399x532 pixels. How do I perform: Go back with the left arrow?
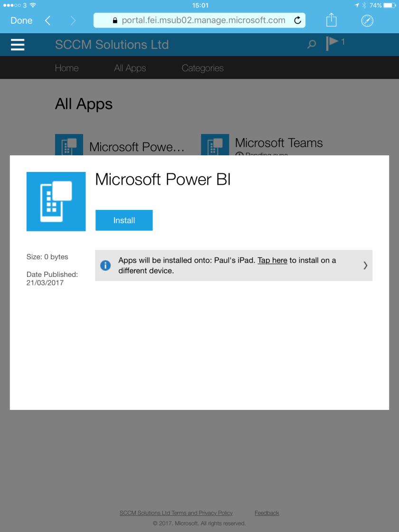coord(47,20)
